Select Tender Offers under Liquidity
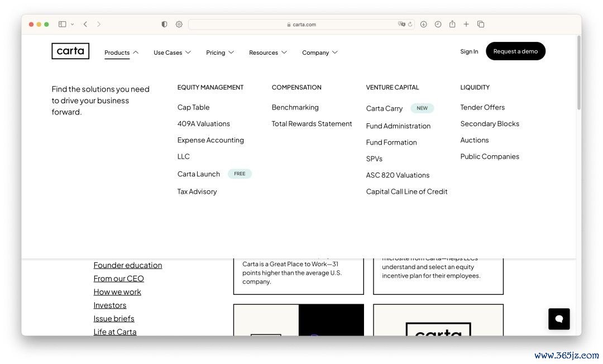Image resolution: width=603 pixels, height=364 pixels. [482, 107]
